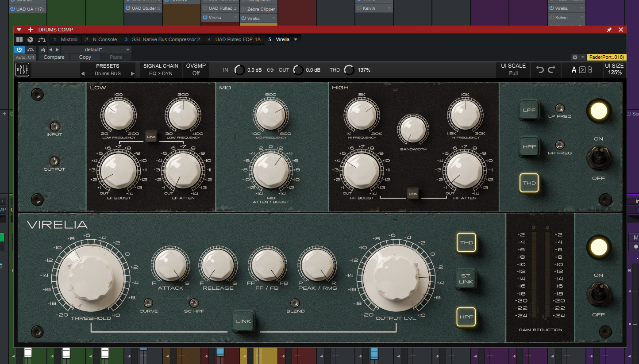Viewport: 639px width, 364px height.
Task: Switch to the 2 - N-Console tab
Action: pyautogui.click(x=101, y=39)
